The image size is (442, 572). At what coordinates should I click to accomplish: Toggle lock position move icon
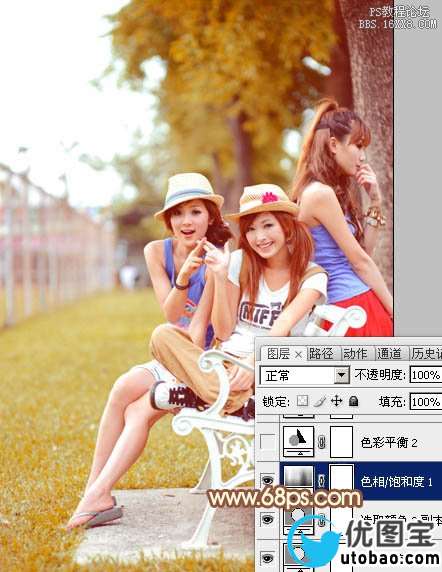coord(336,401)
